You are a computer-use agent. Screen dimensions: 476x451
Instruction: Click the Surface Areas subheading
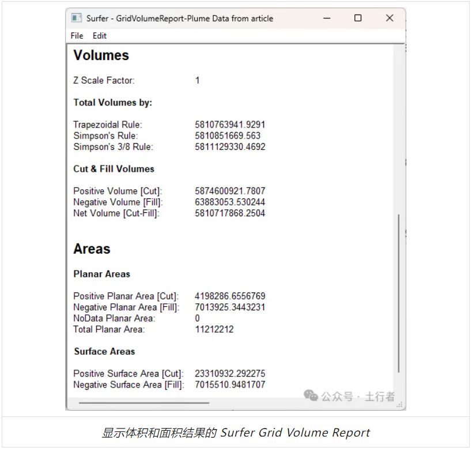click(104, 352)
